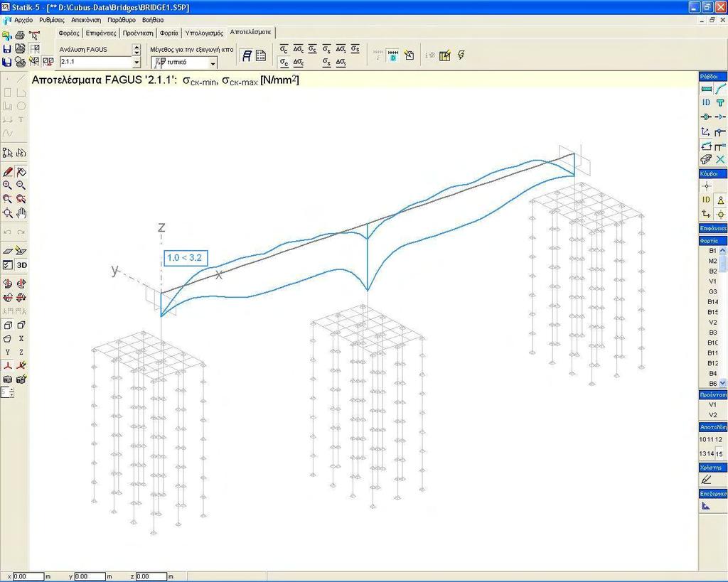Toggle result set 15 button

[x=719, y=453]
